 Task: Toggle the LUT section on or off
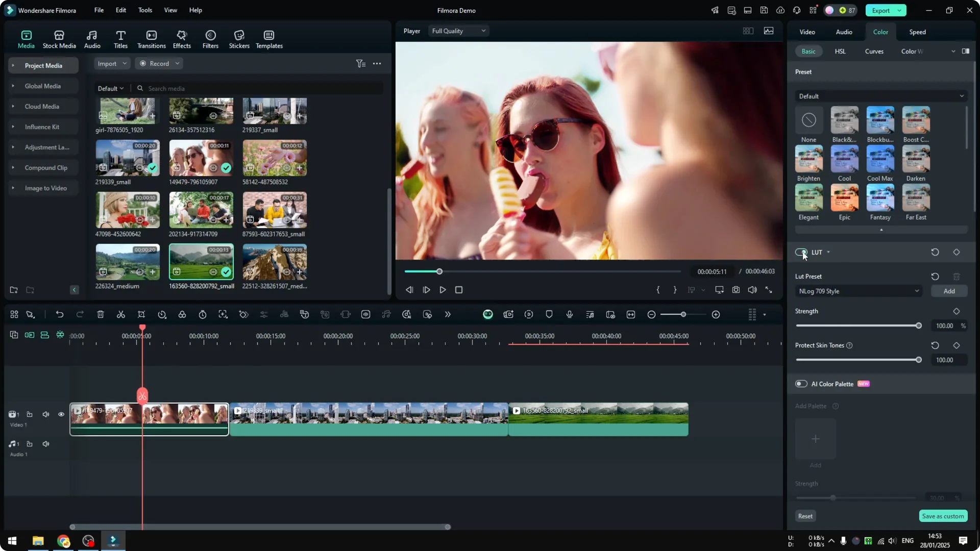pos(800,252)
